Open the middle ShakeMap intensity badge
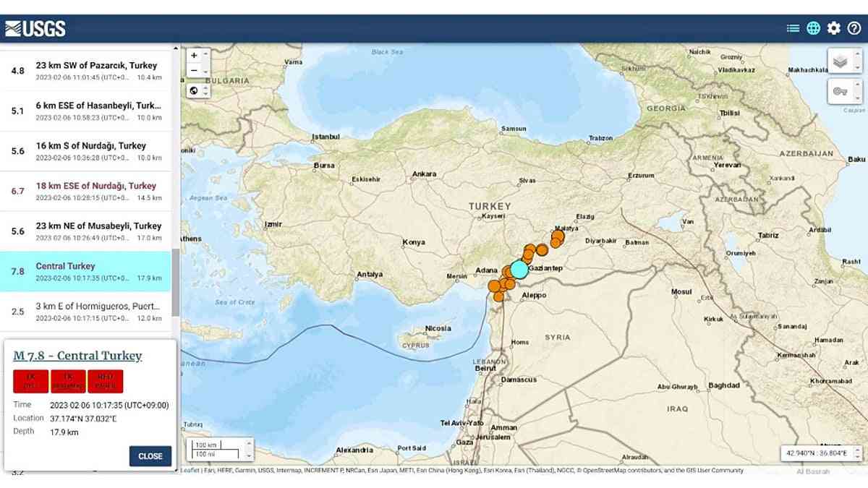Image resolution: width=868 pixels, height=488 pixels. 69,381
